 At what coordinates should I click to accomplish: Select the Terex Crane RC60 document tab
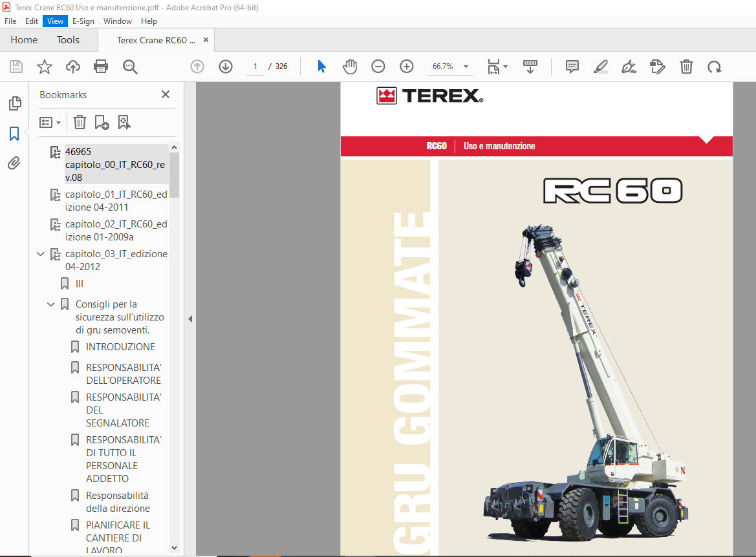156,41
